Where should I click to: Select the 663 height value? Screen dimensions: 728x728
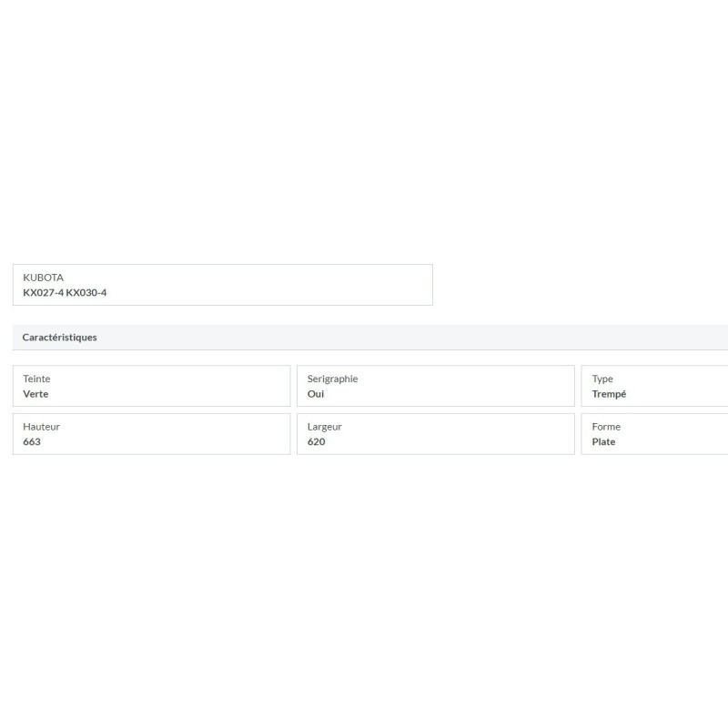tap(32, 441)
